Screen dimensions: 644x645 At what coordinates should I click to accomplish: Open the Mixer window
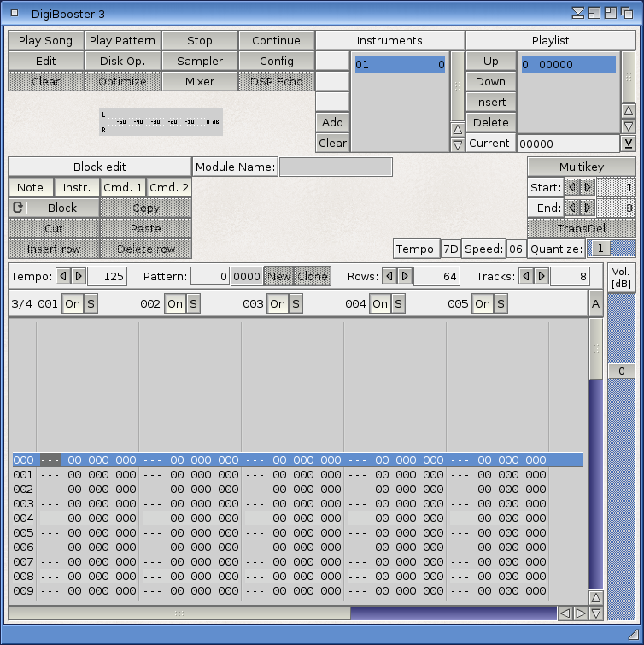200,81
